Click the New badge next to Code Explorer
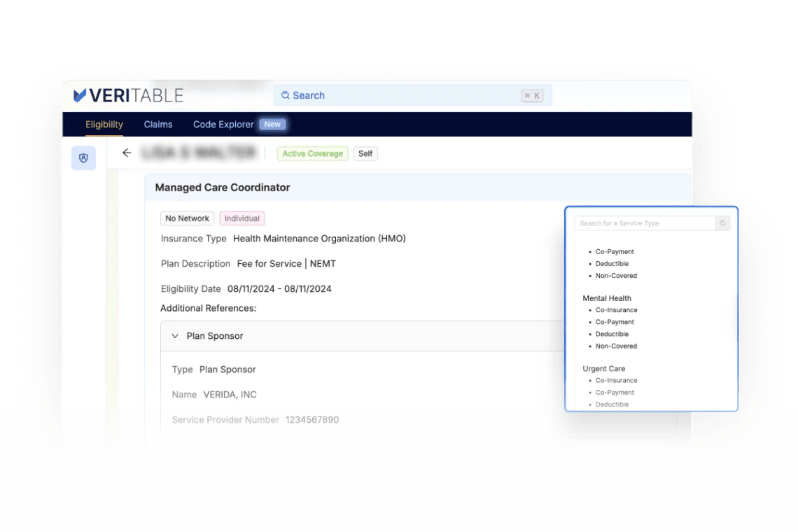The width and height of the screenshot is (798, 532). point(272,124)
